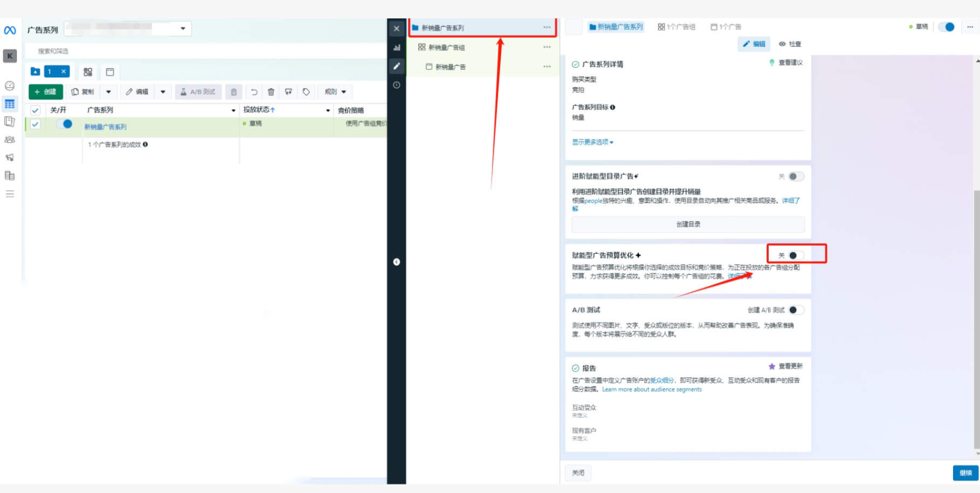Click the trash delete icon in toolbar
The image size is (980, 493).
(x=271, y=92)
